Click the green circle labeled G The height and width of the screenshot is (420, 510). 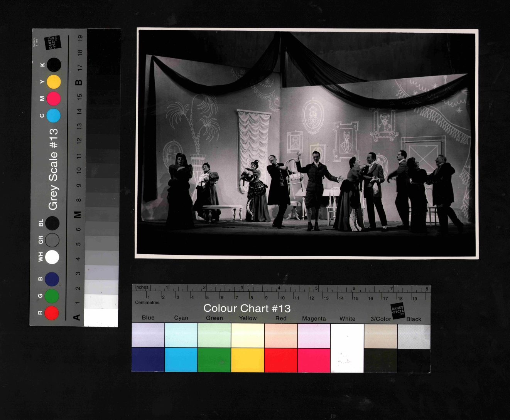click(x=52, y=296)
